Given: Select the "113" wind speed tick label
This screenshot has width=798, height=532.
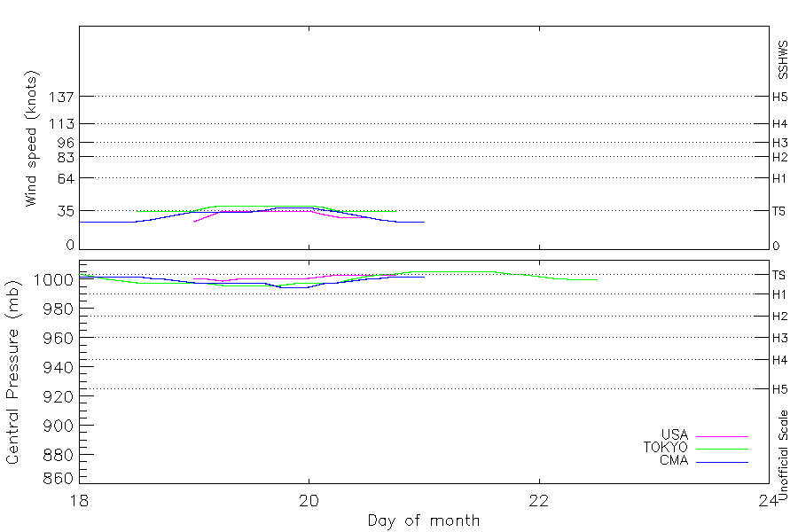Looking at the screenshot, I should pos(61,124).
